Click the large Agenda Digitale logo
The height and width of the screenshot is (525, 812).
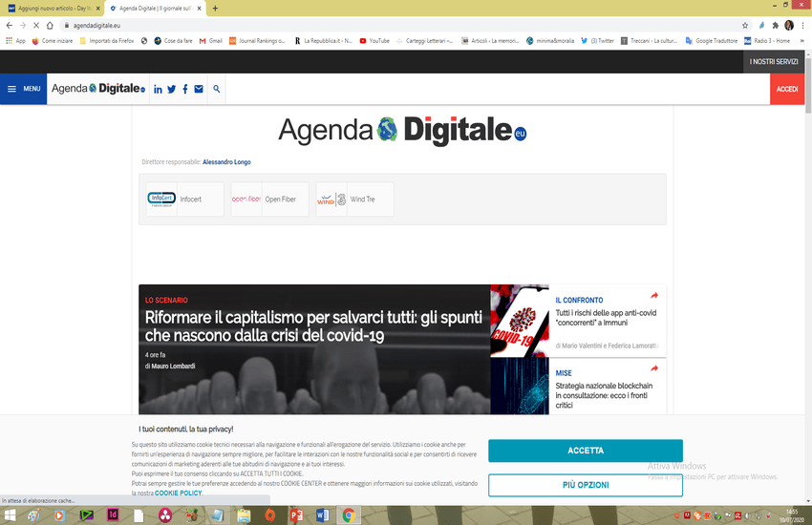402,130
